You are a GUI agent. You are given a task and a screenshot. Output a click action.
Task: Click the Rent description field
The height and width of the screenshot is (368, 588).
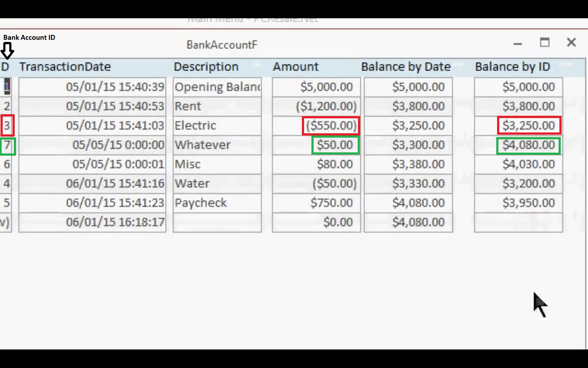[217, 106]
